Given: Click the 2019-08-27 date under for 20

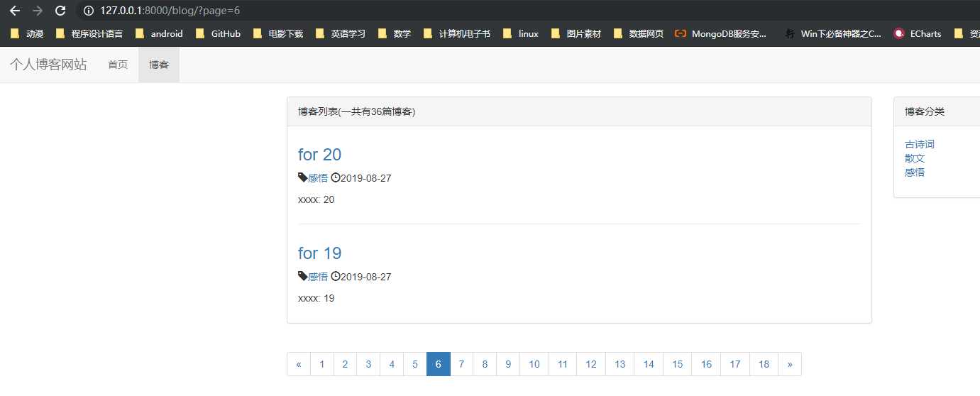Looking at the screenshot, I should tap(365, 178).
